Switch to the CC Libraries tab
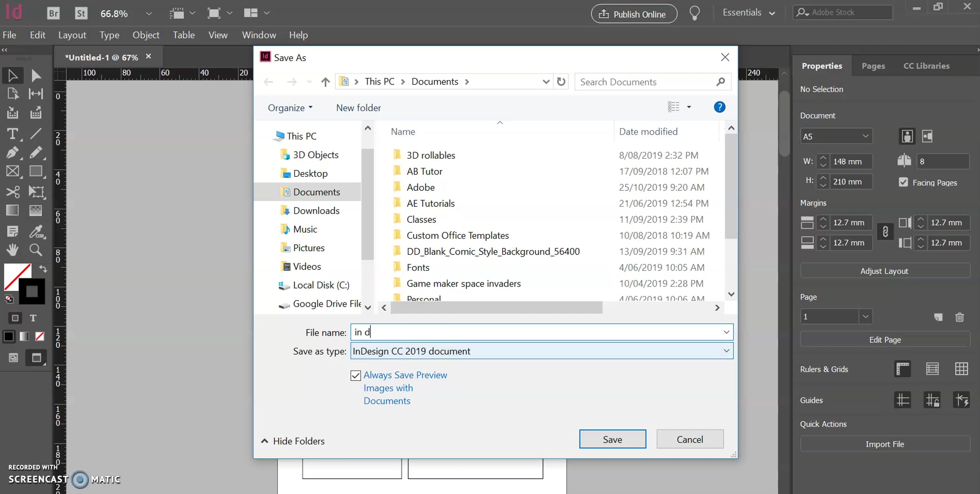This screenshot has width=980, height=494. pyautogui.click(x=927, y=66)
